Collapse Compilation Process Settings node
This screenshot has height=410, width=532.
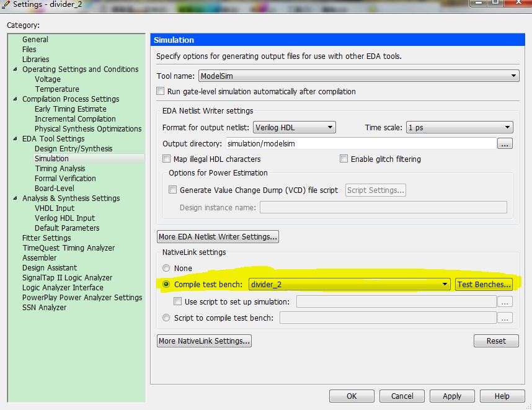pyautogui.click(x=15, y=99)
